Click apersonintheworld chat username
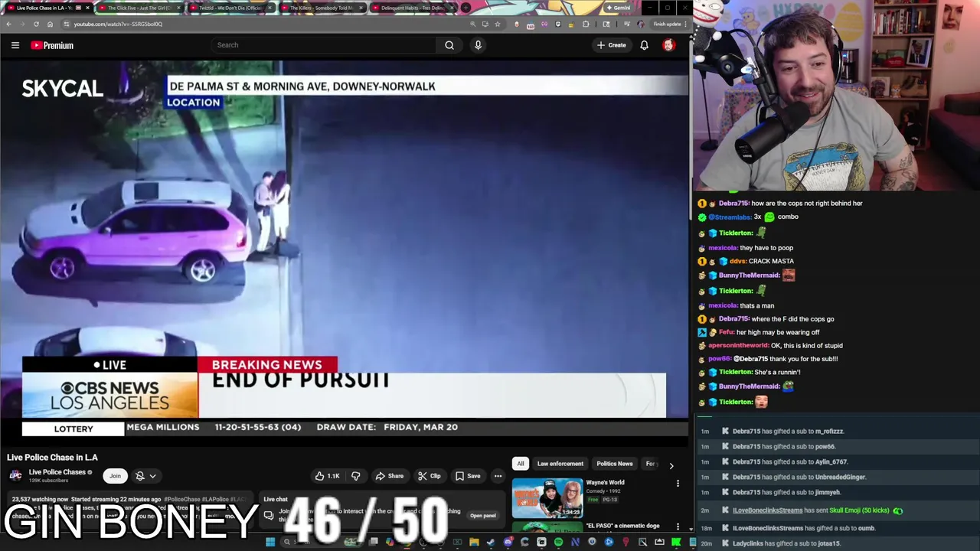Viewport: 980px width, 551px height. tap(739, 346)
